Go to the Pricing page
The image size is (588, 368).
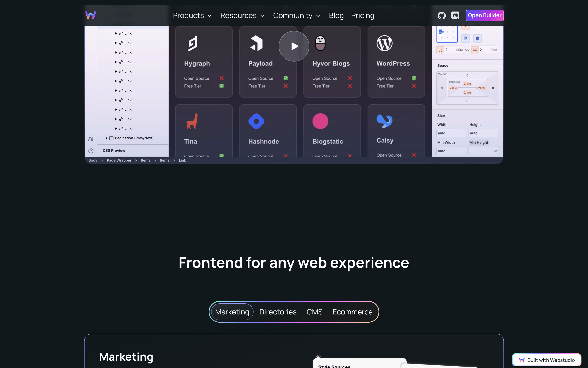click(x=363, y=16)
